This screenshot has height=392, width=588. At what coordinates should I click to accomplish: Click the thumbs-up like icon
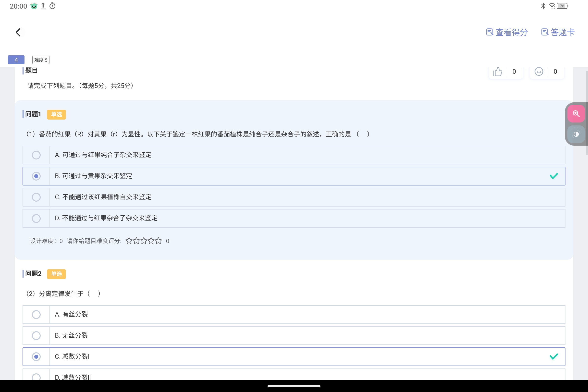coord(498,72)
